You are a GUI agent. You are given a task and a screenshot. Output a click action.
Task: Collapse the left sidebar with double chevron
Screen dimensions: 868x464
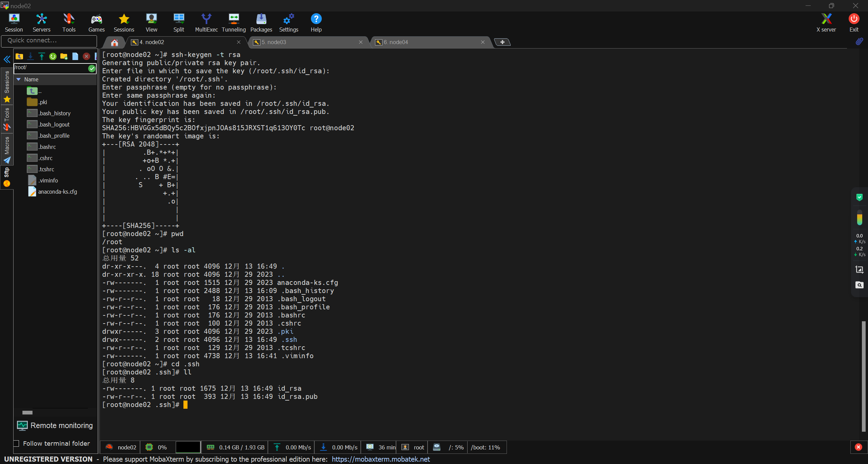click(x=7, y=60)
